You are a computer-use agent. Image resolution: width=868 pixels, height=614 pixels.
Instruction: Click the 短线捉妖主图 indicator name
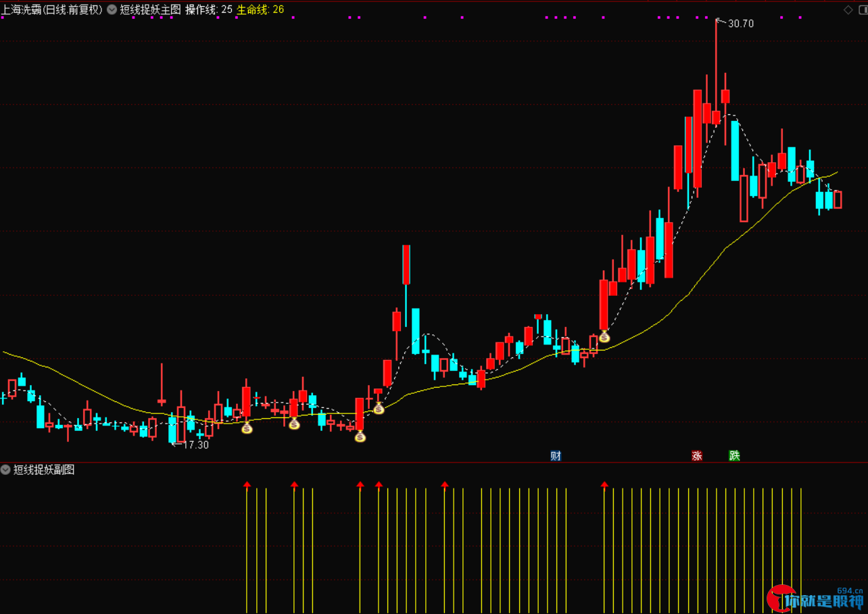pos(151,9)
